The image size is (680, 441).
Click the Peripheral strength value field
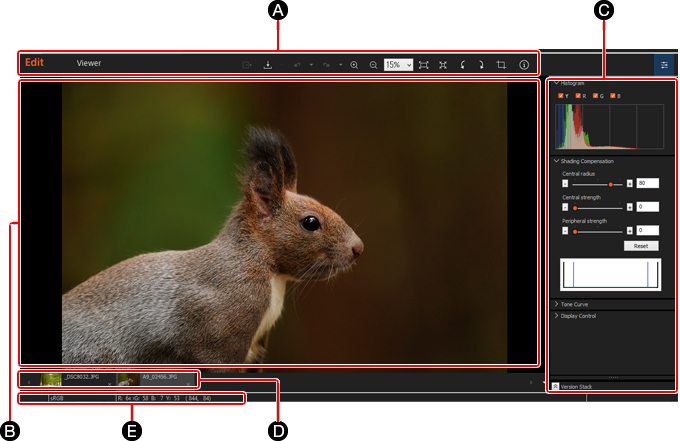pyautogui.click(x=647, y=230)
